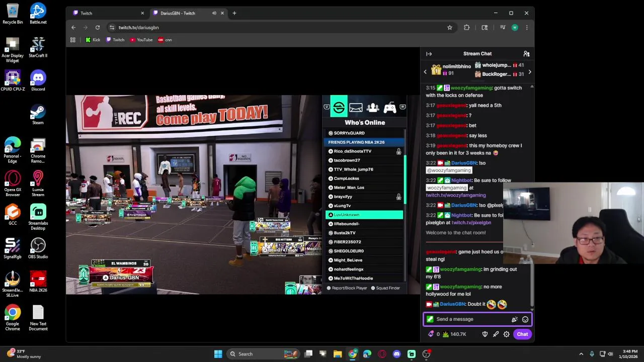Open the cnn bookmark
The image size is (644, 362).
click(165, 40)
